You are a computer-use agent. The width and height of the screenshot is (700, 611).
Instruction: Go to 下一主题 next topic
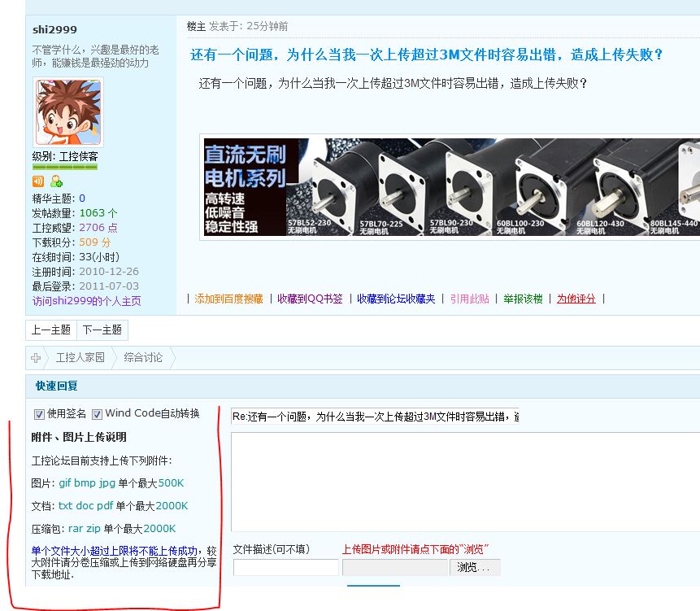click(x=102, y=330)
